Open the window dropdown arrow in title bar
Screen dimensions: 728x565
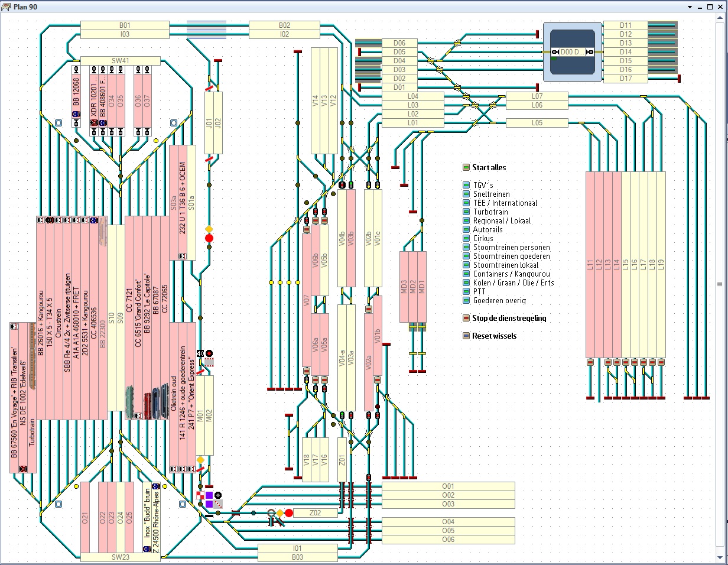point(690,7)
